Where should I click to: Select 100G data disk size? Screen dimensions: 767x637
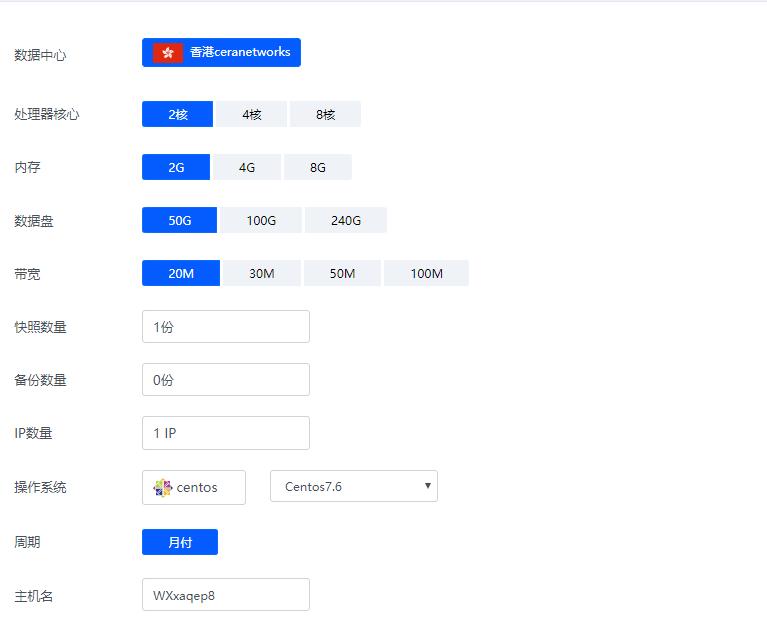point(261,220)
